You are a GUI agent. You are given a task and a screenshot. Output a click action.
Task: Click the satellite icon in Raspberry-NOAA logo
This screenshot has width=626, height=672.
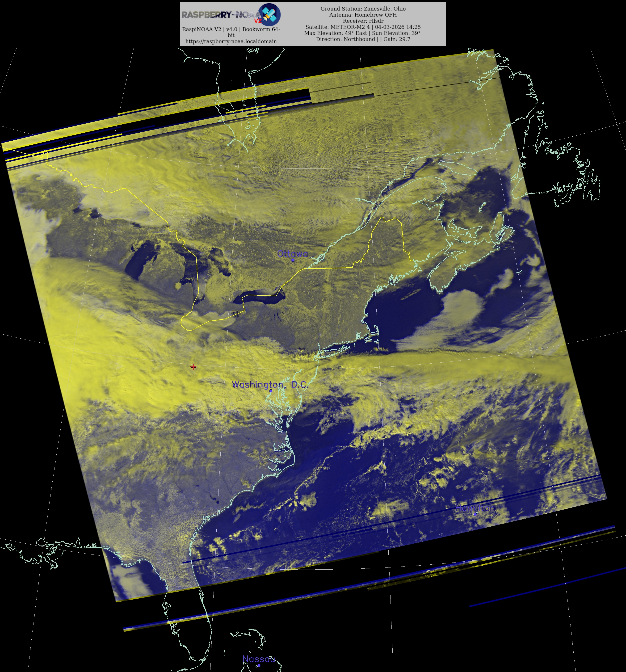[269, 15]
